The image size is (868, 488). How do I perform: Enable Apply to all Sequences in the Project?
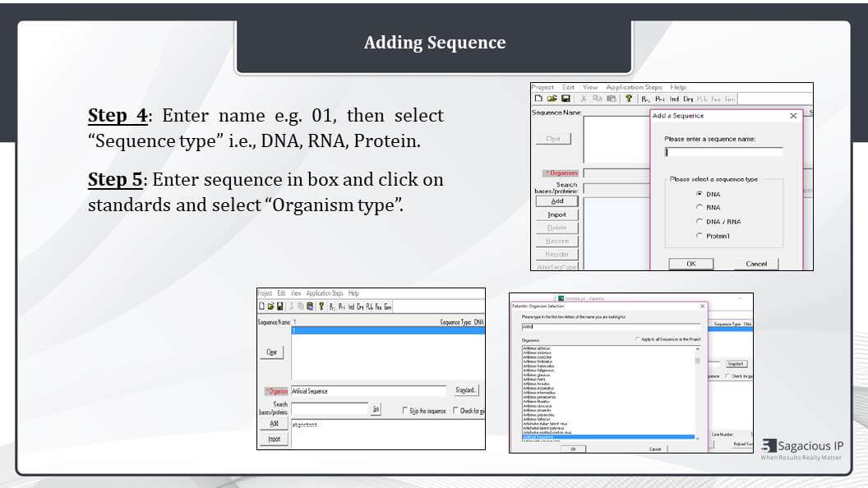(637, 338)
